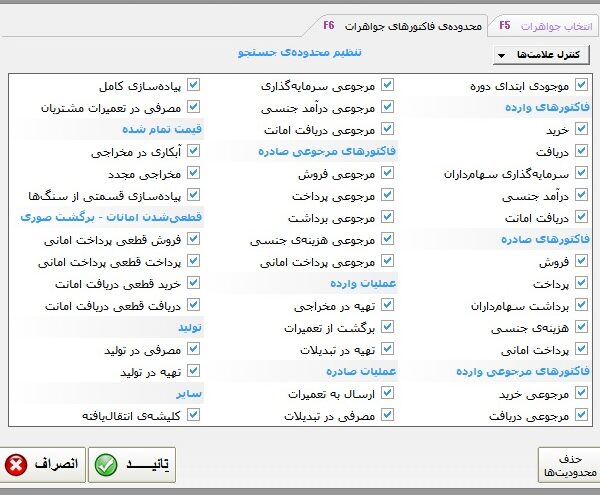Click the green checkmark icon on تائید
600x495 pixels.
tap(106, 465)
